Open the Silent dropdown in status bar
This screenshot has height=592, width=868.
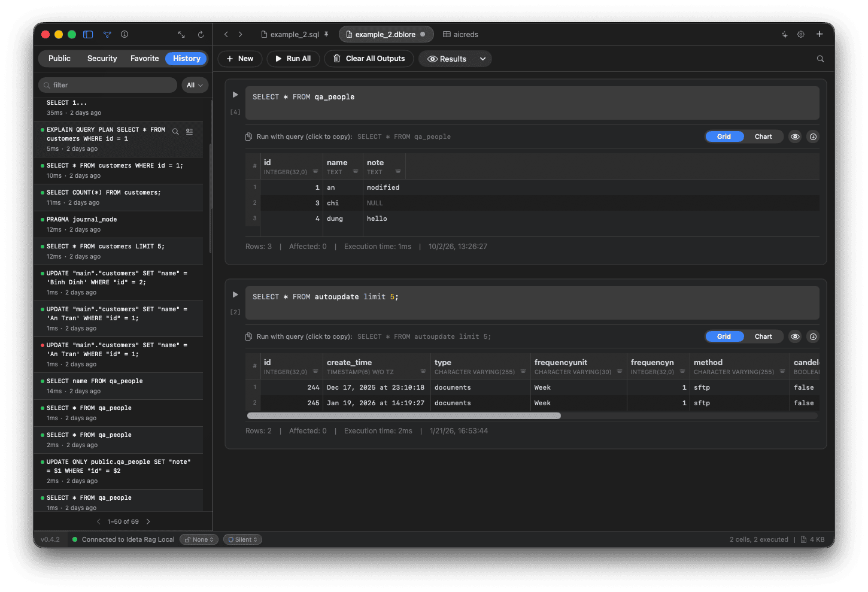[x=242, y=539]
